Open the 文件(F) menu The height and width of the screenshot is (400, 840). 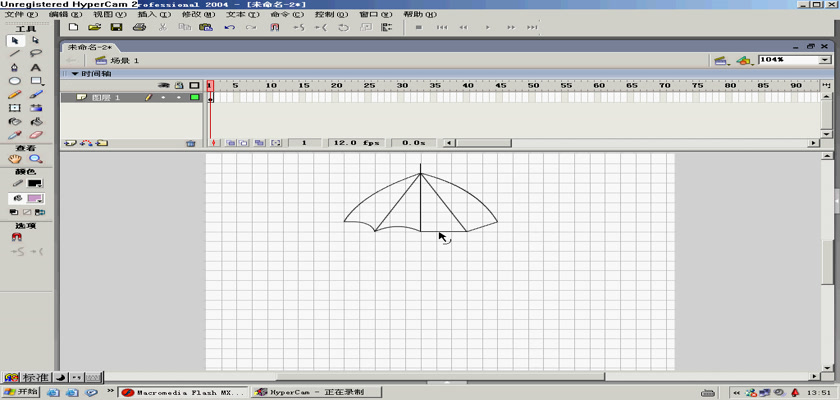pyautogui.click(x=21, y=14)
